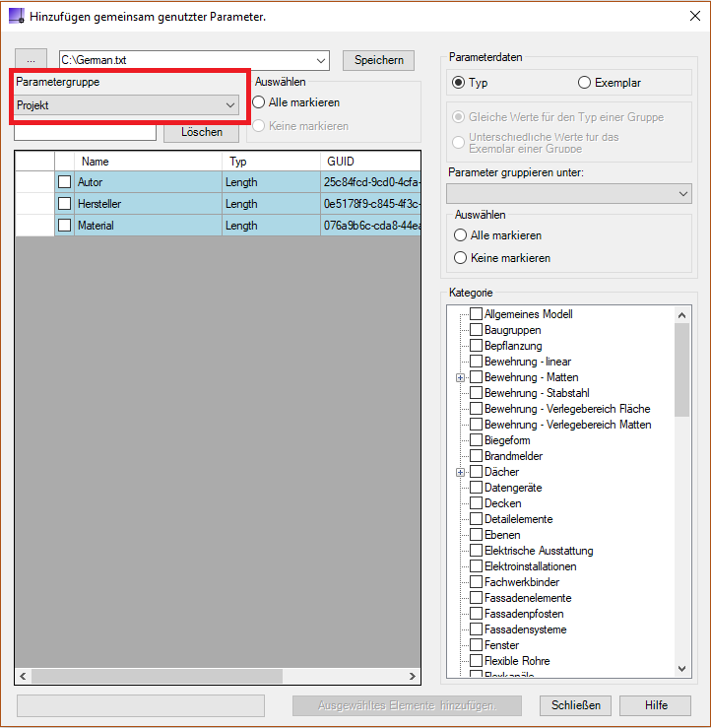Click right arrow of table horizontal scrollbar
711x728 pixels.
point(412,676)
